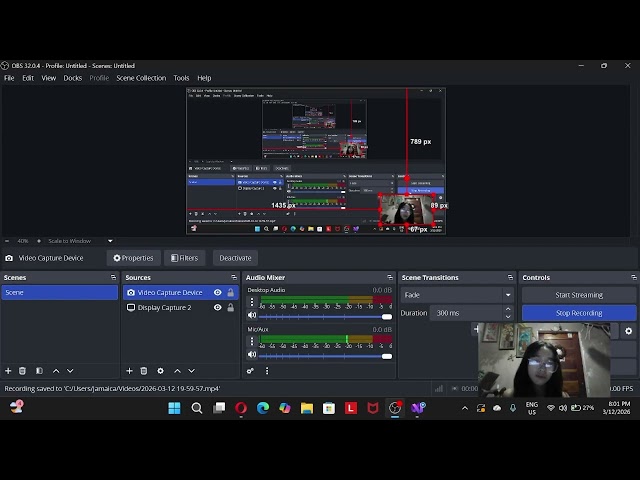Click the Deactivate button

(x=235, y=258)
